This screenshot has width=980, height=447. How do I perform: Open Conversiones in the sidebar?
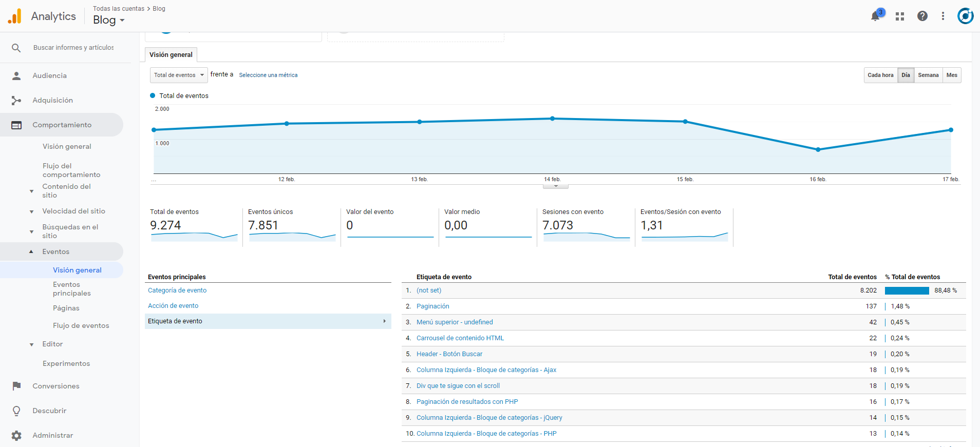pyautogui.click(x=56, y=386)
